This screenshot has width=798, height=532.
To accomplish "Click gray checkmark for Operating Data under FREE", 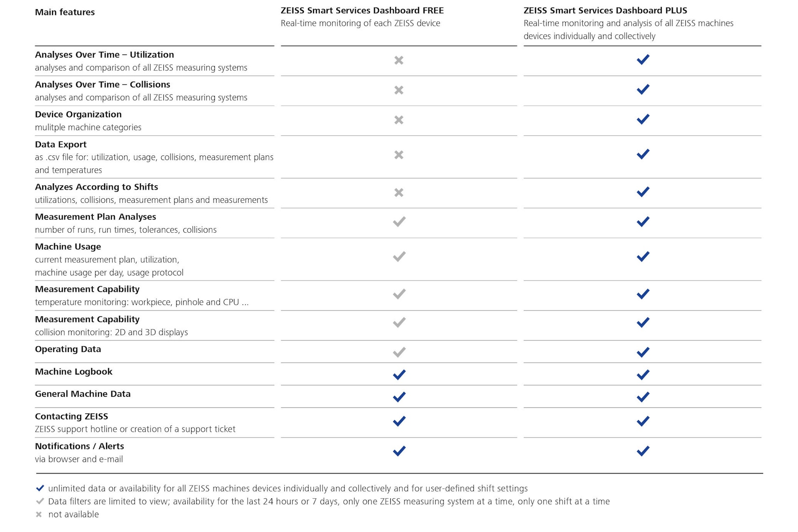I will pos(399,352).
